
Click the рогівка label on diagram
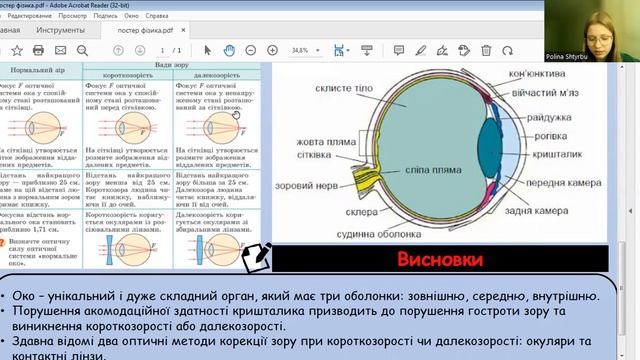(550, 136)
